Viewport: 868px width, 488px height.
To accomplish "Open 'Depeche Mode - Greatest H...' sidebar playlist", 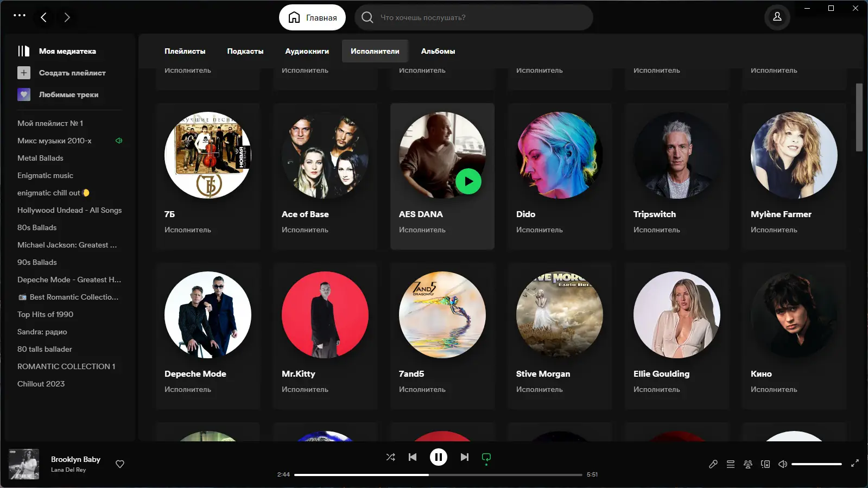I will tap(69, 280).
